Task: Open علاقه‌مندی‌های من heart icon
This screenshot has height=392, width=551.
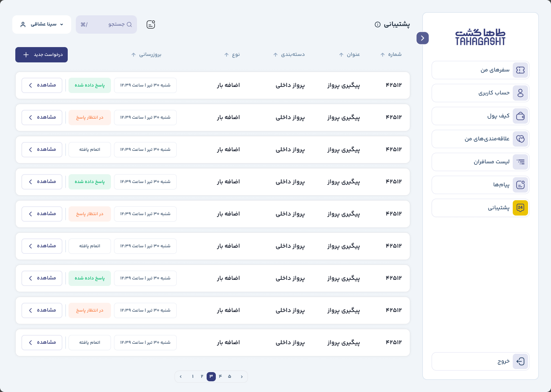Action: coord(520,139)
